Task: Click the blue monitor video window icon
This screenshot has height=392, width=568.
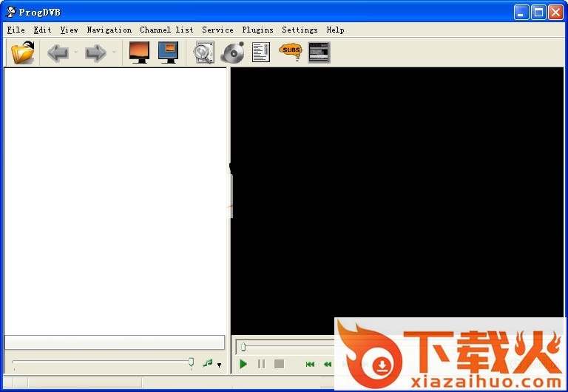Action: 169,53
